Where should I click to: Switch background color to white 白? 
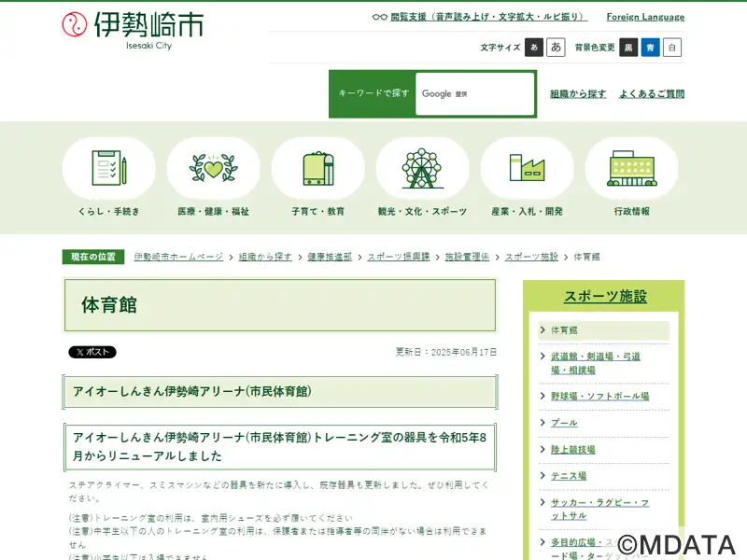(x=672, y=48)
